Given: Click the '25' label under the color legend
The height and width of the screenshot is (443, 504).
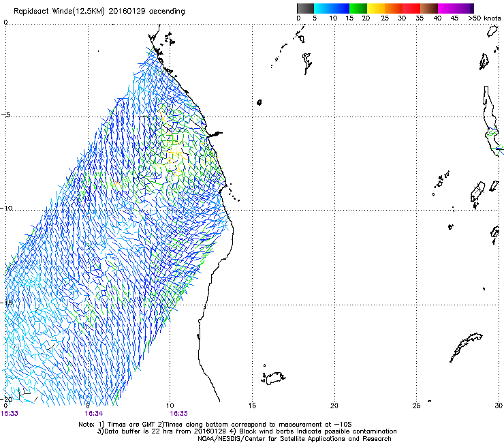Looking at the screenshot, I should [x=385, y=18].
